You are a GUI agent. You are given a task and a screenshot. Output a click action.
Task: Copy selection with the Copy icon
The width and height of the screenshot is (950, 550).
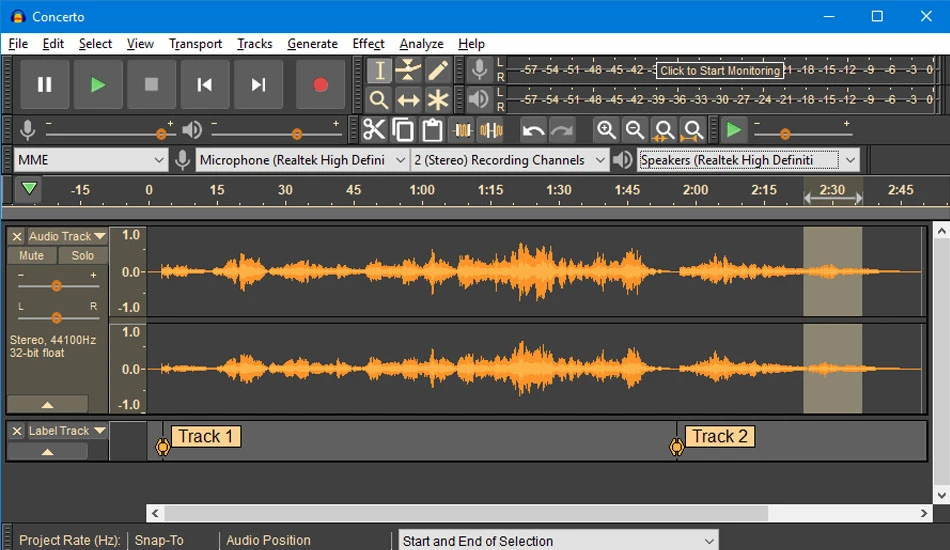click(x=403, y=130)
